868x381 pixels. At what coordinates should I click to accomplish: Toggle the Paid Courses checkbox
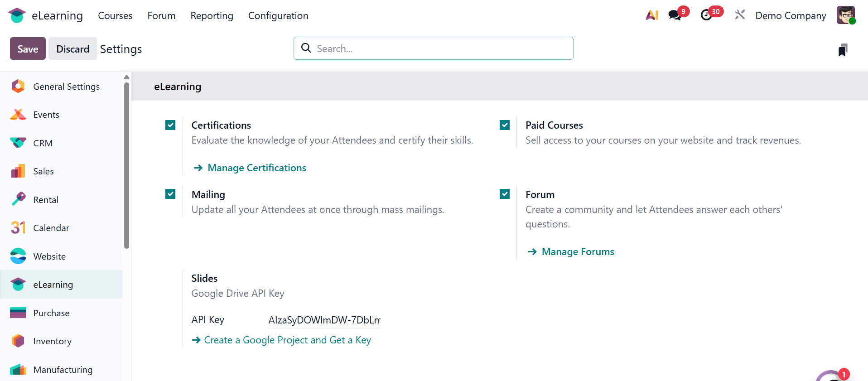[505, 125]
